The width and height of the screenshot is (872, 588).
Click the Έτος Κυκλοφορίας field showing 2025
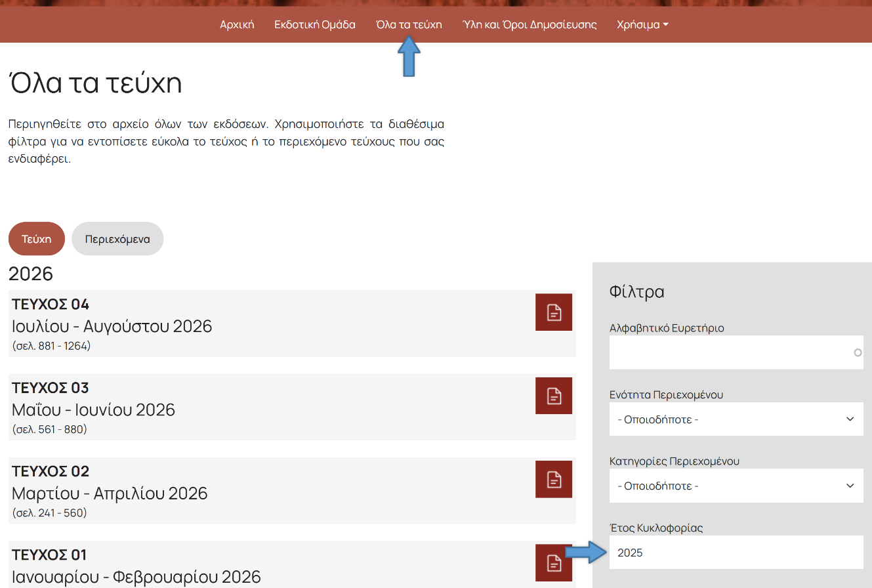[x=736, y=553]
